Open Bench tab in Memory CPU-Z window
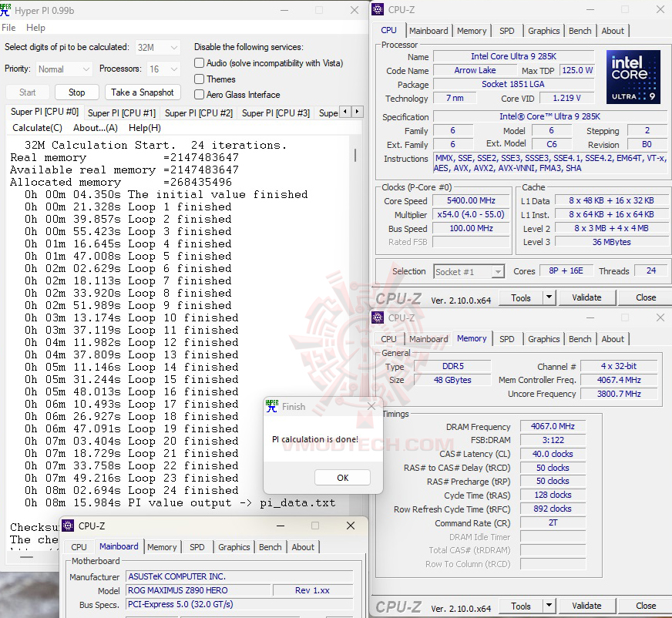This screenshot has width=672, height=618. click(x=580, y=339)
